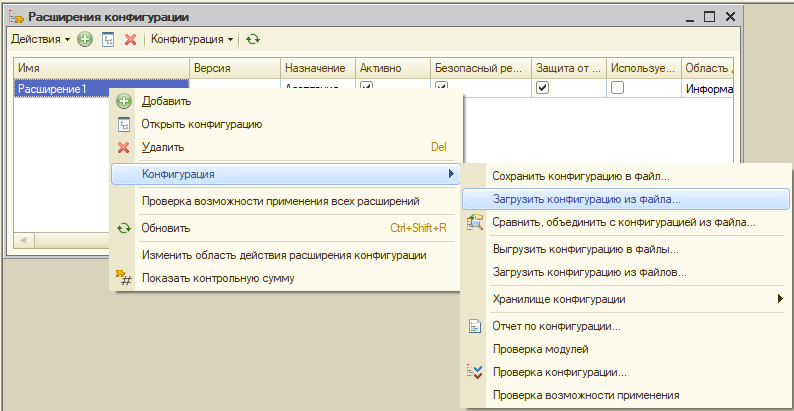
Task: Click the compare and merge configuration icon
Action: pyautogui.click(x=476, y=222)
